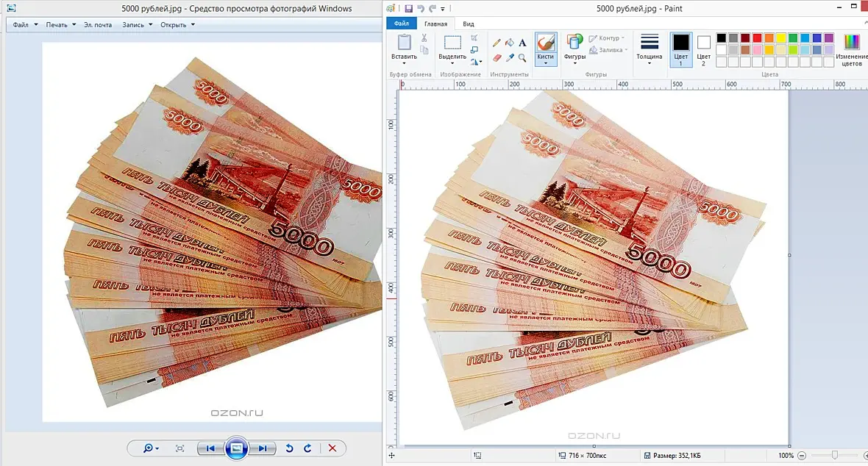Viewport: 868px width, 466px height.
Task: Click the Кисти brushes tool icon
Action: point(545,43)
